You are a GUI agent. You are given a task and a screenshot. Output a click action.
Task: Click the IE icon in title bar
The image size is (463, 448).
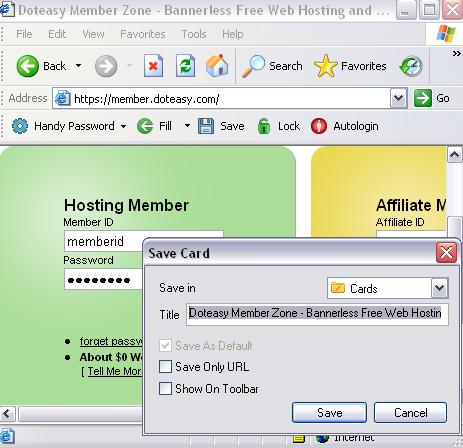click(7, 10)
